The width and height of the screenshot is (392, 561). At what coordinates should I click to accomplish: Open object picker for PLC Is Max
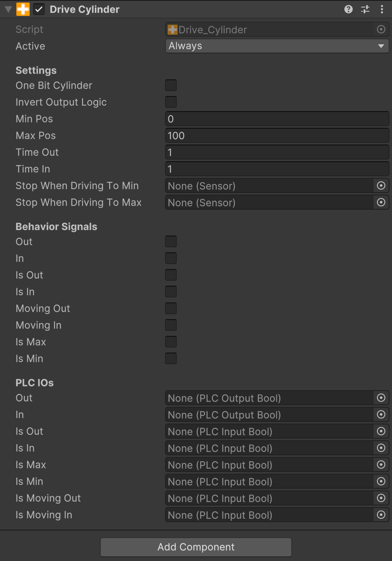381,465
